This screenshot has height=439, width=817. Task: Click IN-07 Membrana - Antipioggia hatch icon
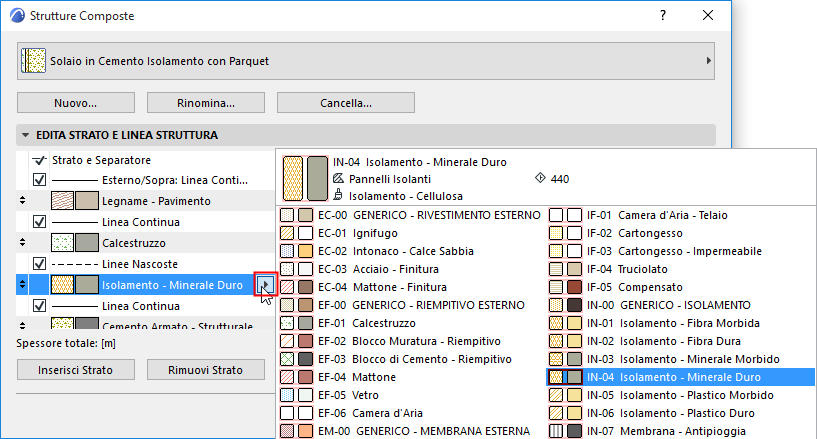coord(556,431)
